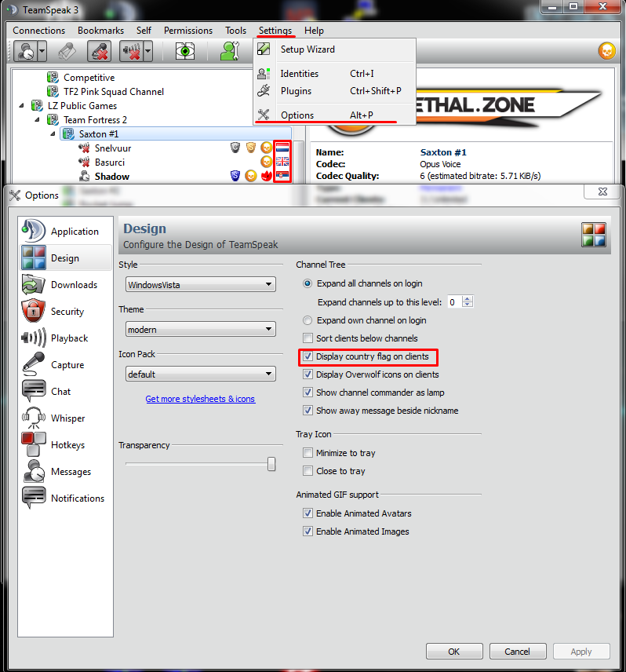
Task: Click the Apply button
Action: click(x=581, y=652)
